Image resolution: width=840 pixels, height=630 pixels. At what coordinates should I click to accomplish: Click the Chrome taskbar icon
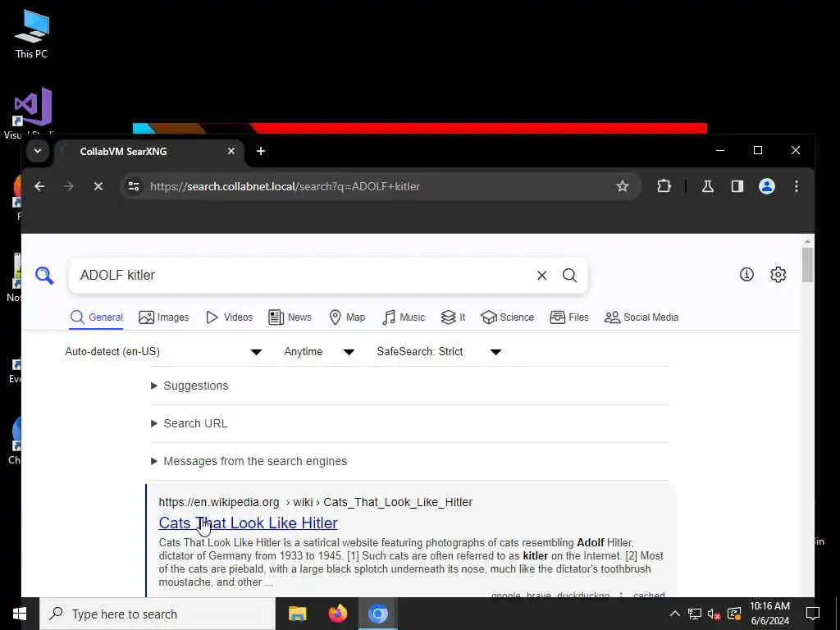377,614
